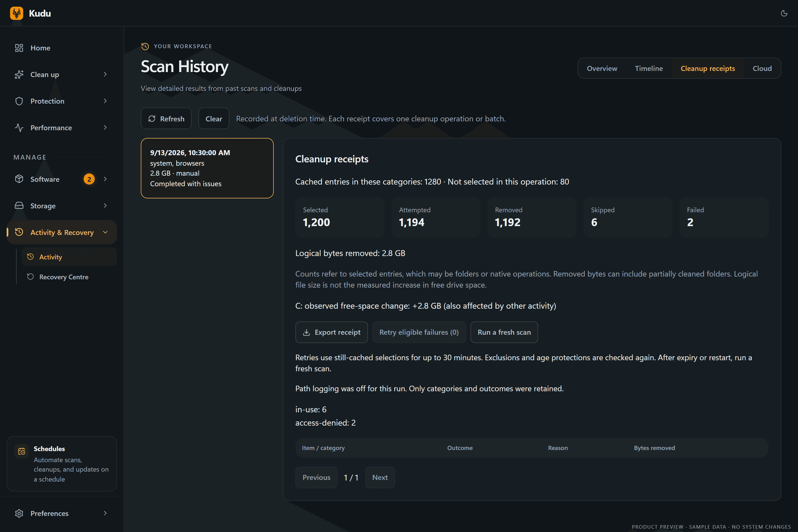Screen dimensions: 798x532
Task: Click the Clean up sparkle icon
Action: tap(19, 74)
